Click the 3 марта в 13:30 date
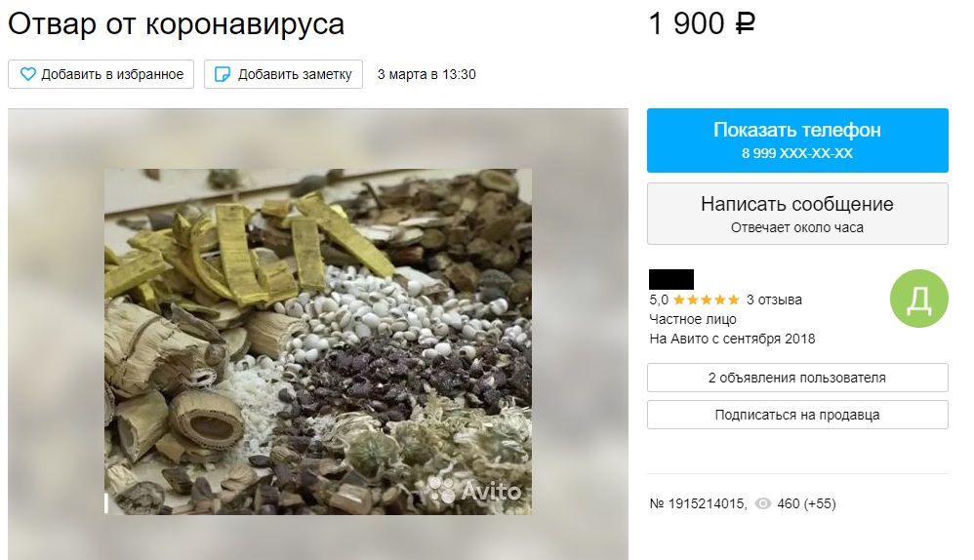974x560 pixels. pyautogui.click(x=426, y=74)
